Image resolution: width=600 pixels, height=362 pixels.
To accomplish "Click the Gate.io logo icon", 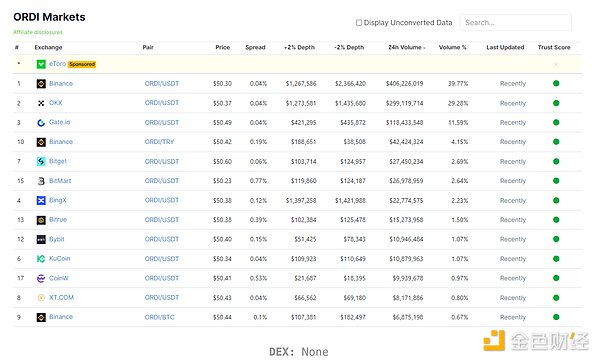I will (41, 122).
